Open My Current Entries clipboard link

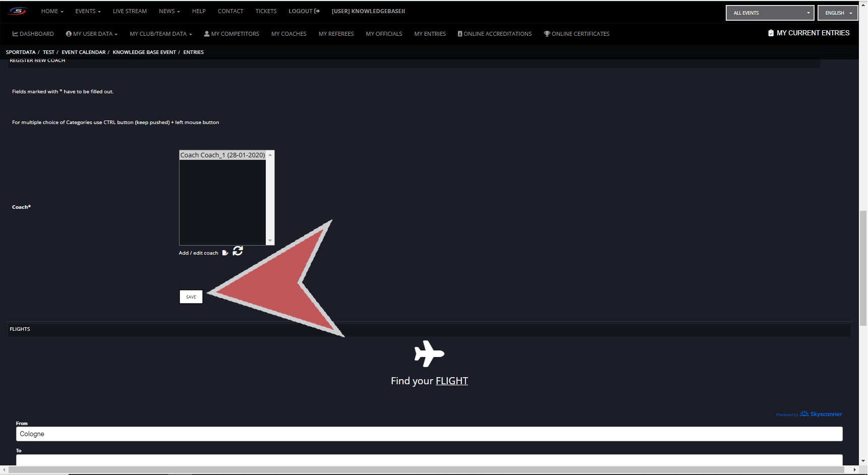808,33
